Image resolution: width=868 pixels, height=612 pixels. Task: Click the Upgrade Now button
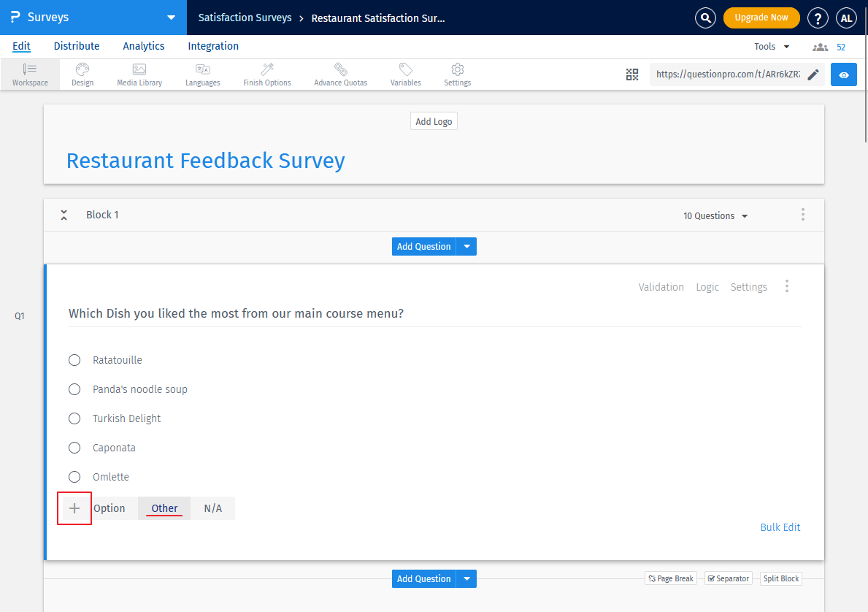pyautogui.click(x=761, y=16)
